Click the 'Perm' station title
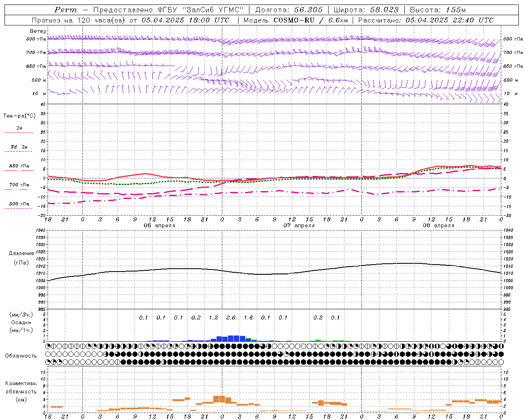The image size is (525, 420). tap(66, 10)
